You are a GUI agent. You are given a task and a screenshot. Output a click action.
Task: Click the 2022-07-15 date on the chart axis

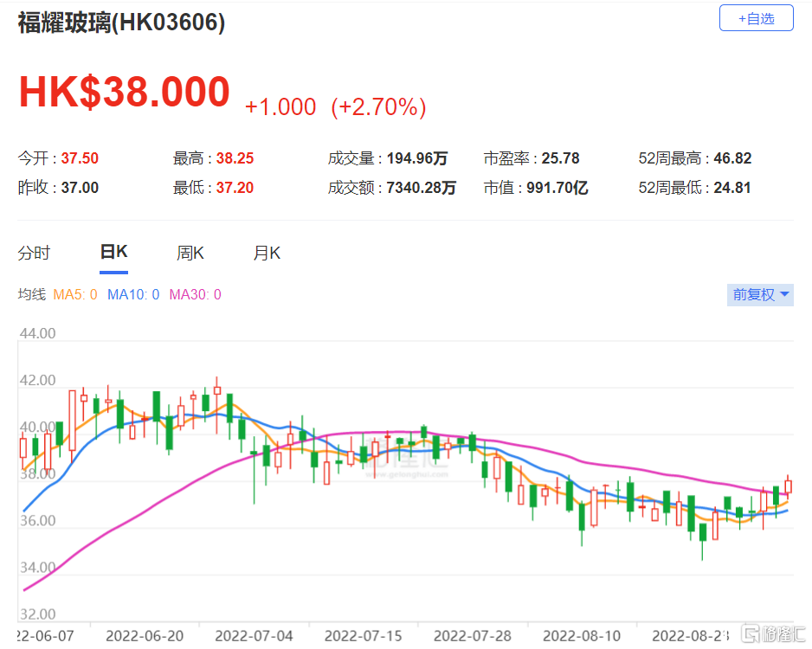363,636
